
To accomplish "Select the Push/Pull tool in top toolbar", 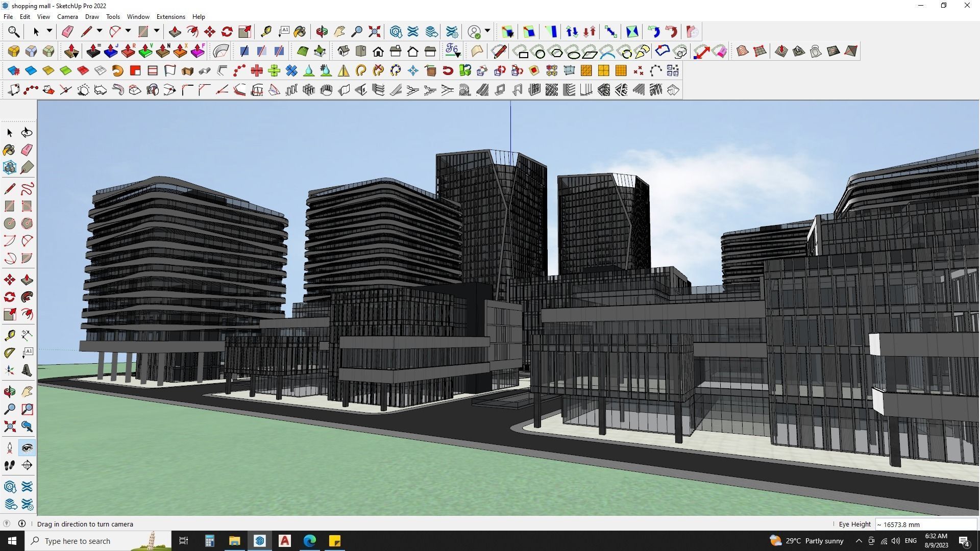I will [x=175, y=32].
